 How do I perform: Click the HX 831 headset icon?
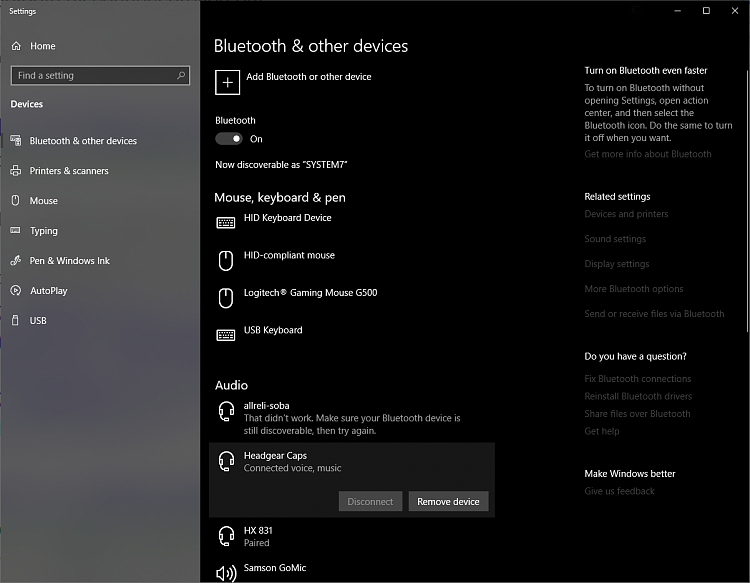click(226, 536)
